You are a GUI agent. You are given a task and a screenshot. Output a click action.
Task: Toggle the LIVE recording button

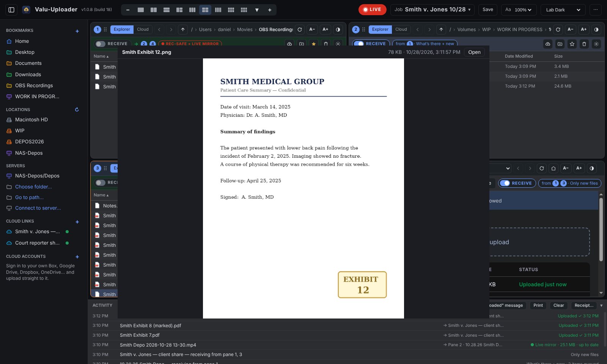pyautogui.click(x=372, y=9)
